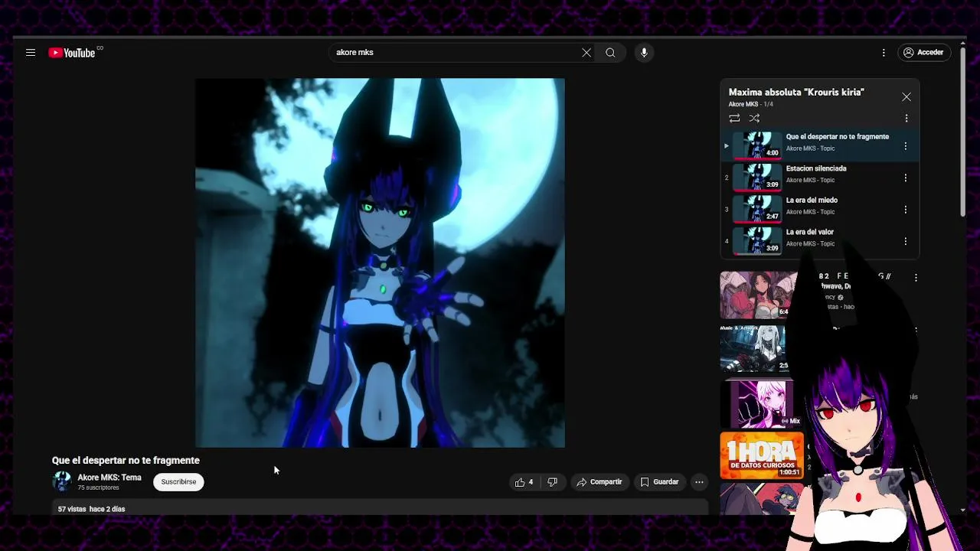Sign in with the Acceder button
Image resolution: width=980 pixels, height=551 pixels.
click(x=924, y=53)
